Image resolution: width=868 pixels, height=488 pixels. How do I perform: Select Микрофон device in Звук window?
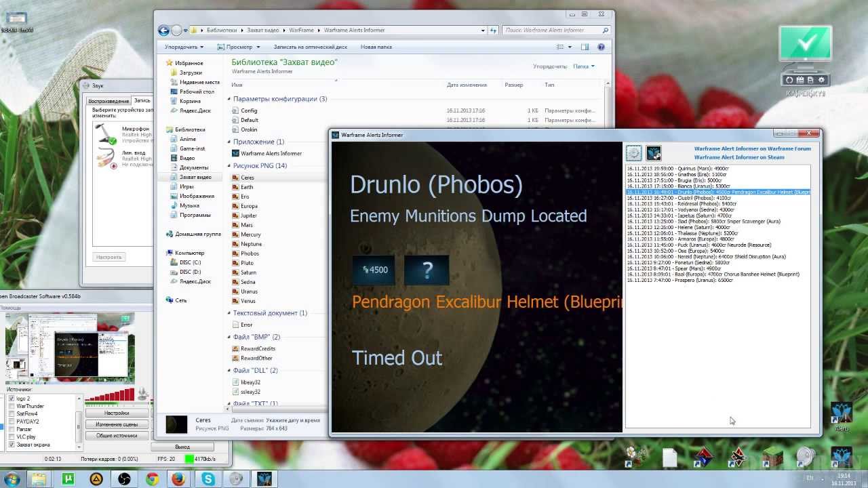pos(123,135)
